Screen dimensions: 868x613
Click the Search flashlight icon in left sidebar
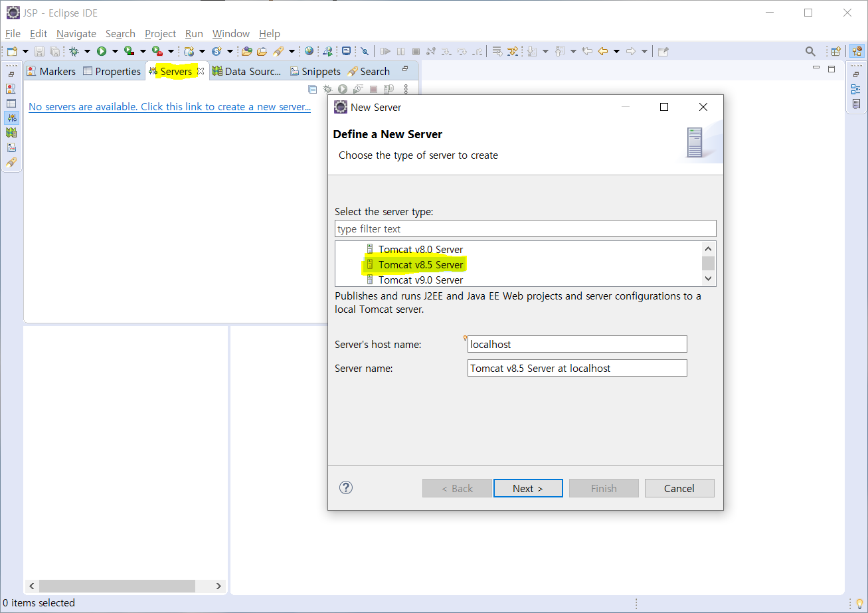(11, 162)
